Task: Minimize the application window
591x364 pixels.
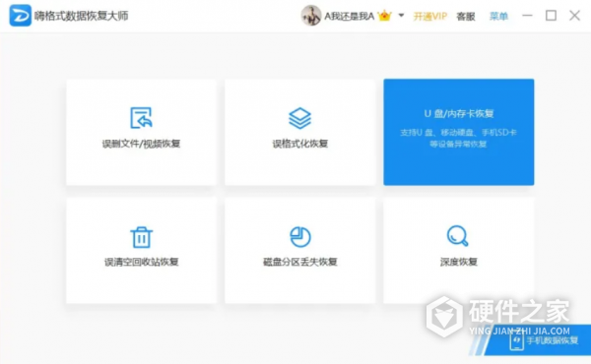Action: coord(527,16)
